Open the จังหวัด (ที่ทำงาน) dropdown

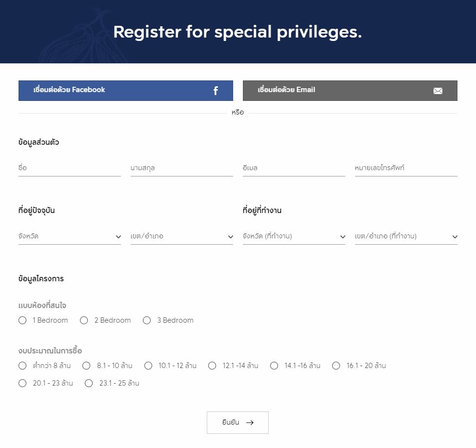coord(294,236)
